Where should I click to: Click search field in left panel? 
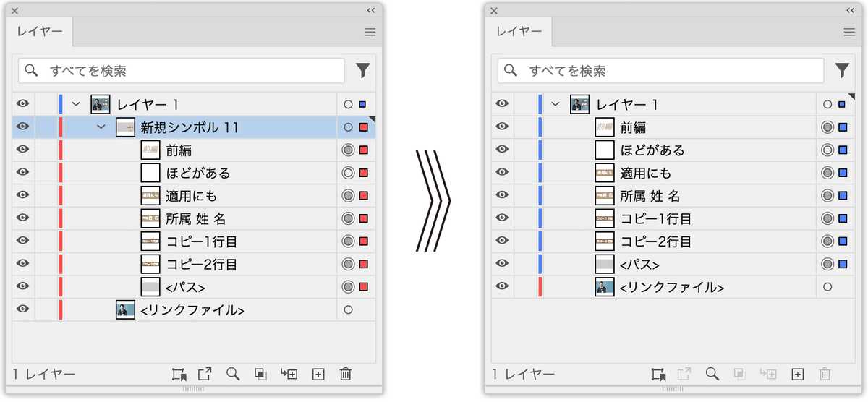coord(182,70)
